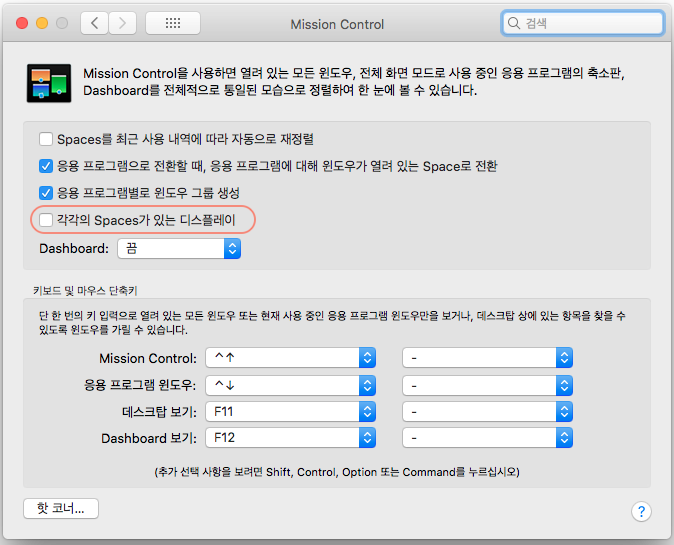Open Dashboard 보기 F12 shortcut dropdown
This screenshot has height=545, width=674.
click(x=291, y=438)
